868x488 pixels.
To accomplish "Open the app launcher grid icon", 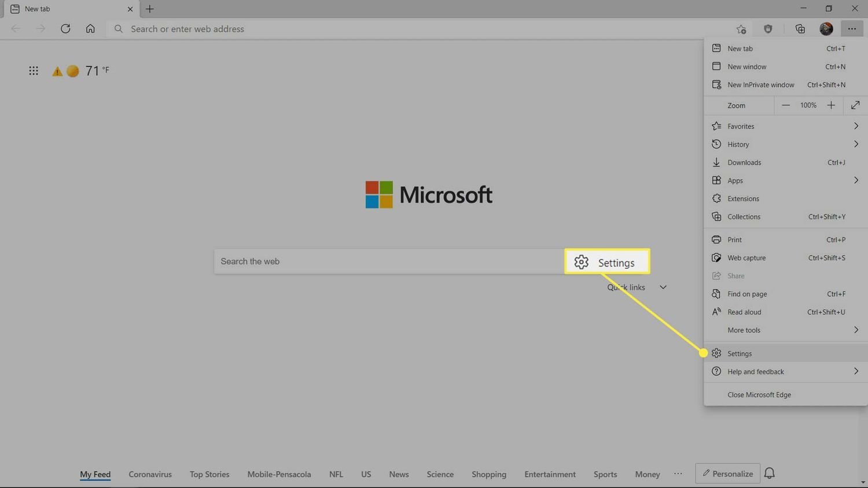I will (x=34, y=71).
